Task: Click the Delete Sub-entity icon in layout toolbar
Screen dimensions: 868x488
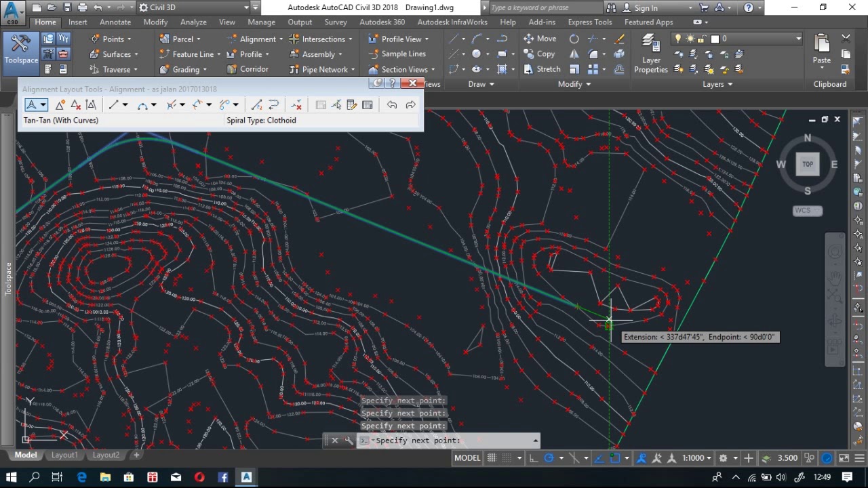Action: pos(296,104)
